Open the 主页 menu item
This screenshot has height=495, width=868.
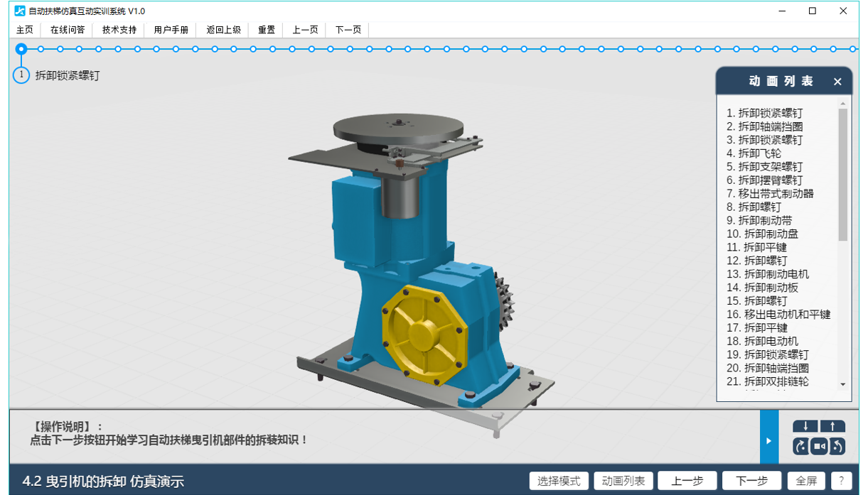[25, 30]
